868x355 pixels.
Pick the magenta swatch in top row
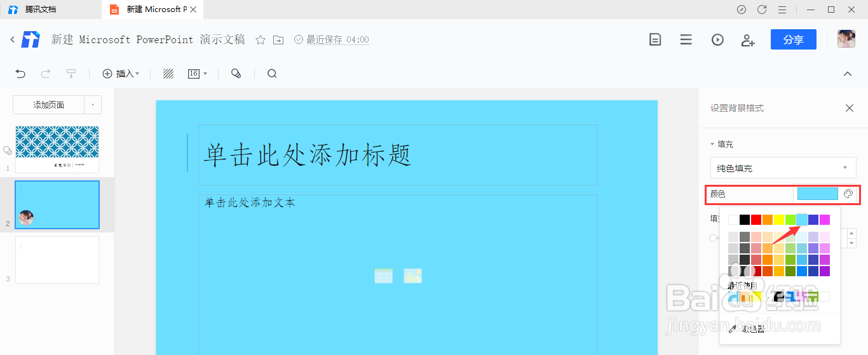pyautogui.click(x=825, y=220)
